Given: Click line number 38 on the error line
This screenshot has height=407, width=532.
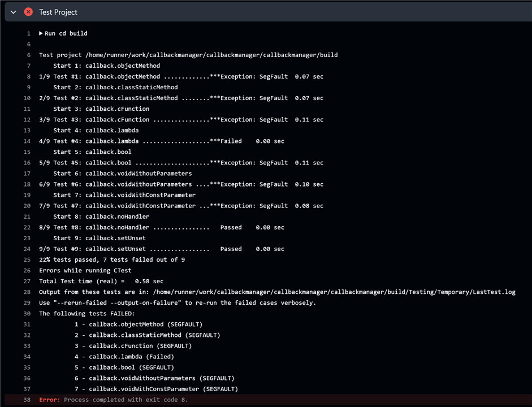Looking at the screenshot, I should coord(27,400).
